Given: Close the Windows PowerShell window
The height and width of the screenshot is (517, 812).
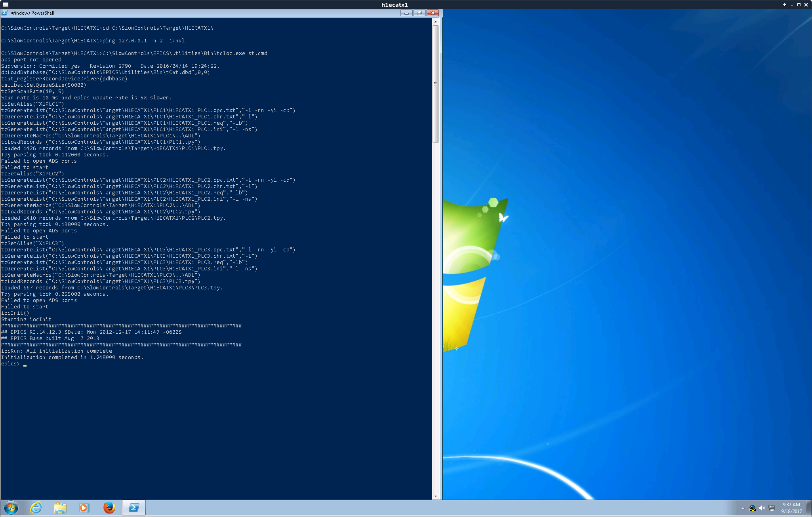Looking at the screenshot, I should pos(433,13).
